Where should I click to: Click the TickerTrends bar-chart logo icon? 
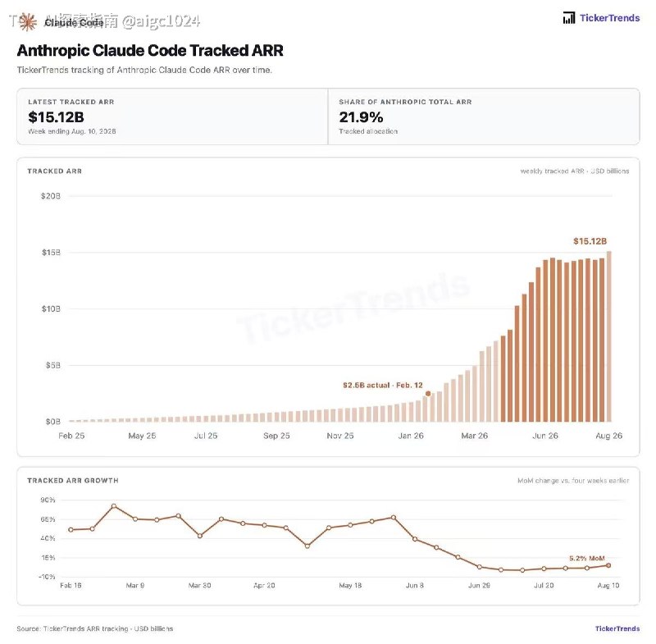pyautogui.click(x=568, y=18)
